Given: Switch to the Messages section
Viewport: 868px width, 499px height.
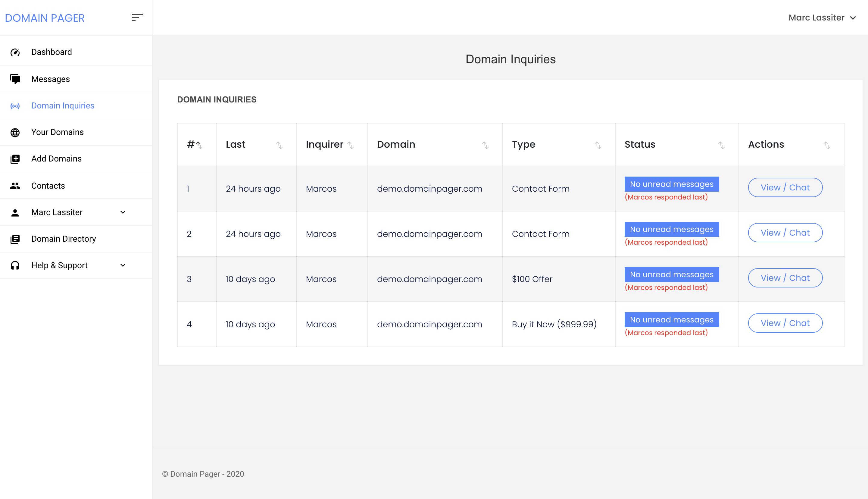Looking at the screenshot, I should point(50,78).
